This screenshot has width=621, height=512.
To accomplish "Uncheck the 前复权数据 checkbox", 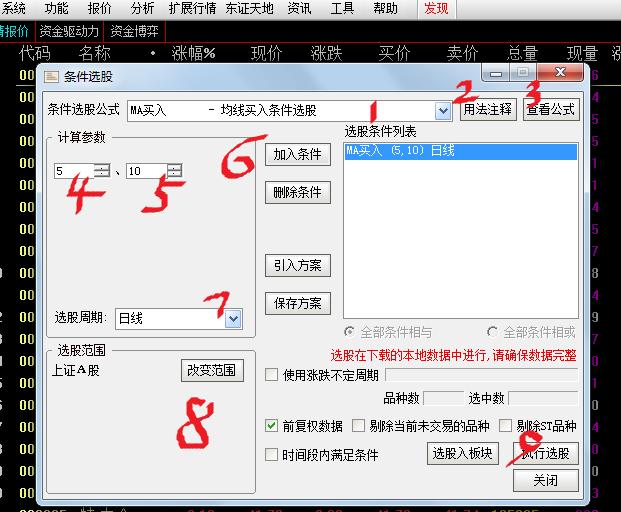I will [271, 426].
